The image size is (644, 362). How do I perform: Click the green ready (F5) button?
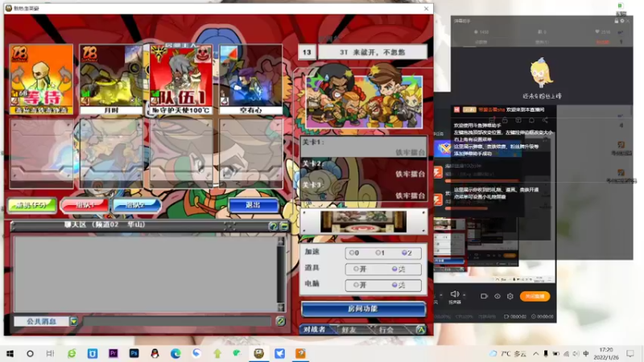coord(32,205)
